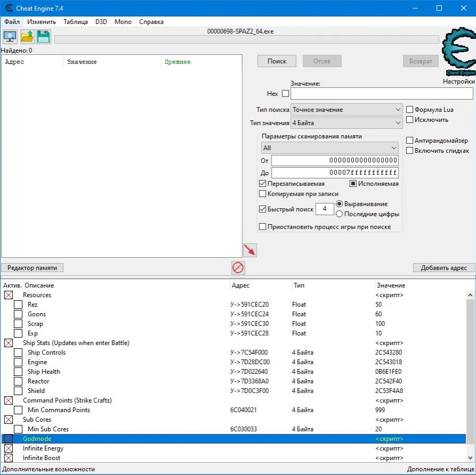Open the process selection icon
The width and height of the screenshot is (476, 475).
coord(11,36)
